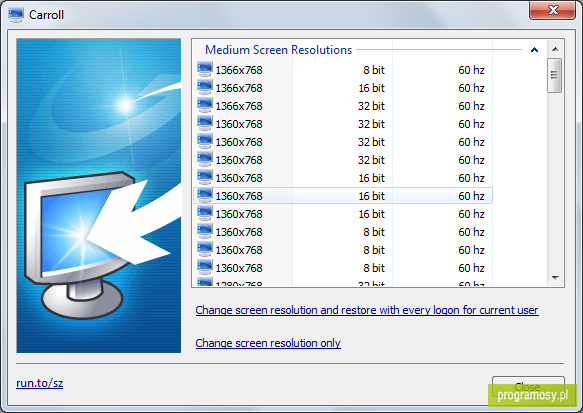Click the scrollbar down arrow

(x=555, y=277)
